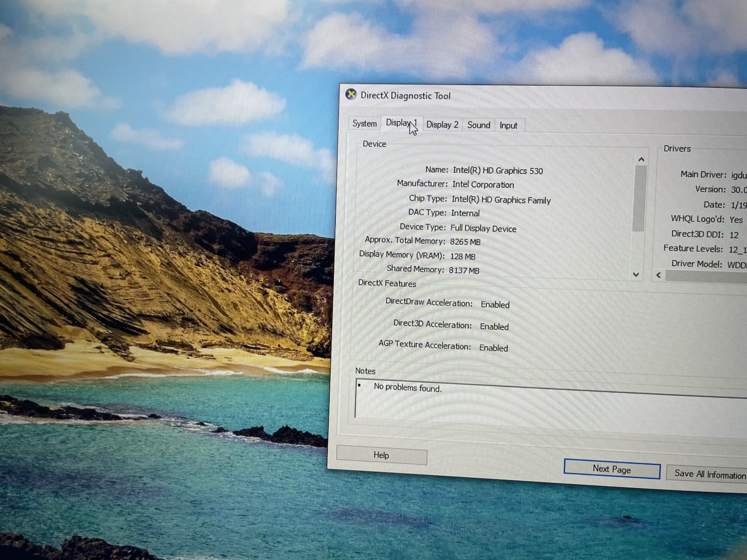The height and width of the screenshot is (560, 747).
Task: Click the 'Shared Memory:' label
Action: point(415,269)
